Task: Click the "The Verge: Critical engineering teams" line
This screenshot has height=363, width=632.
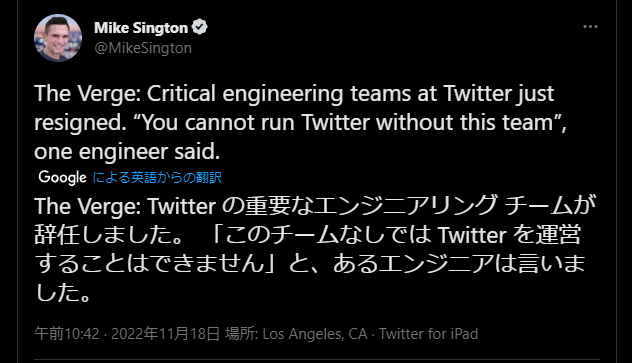Action: pos(294,94)
